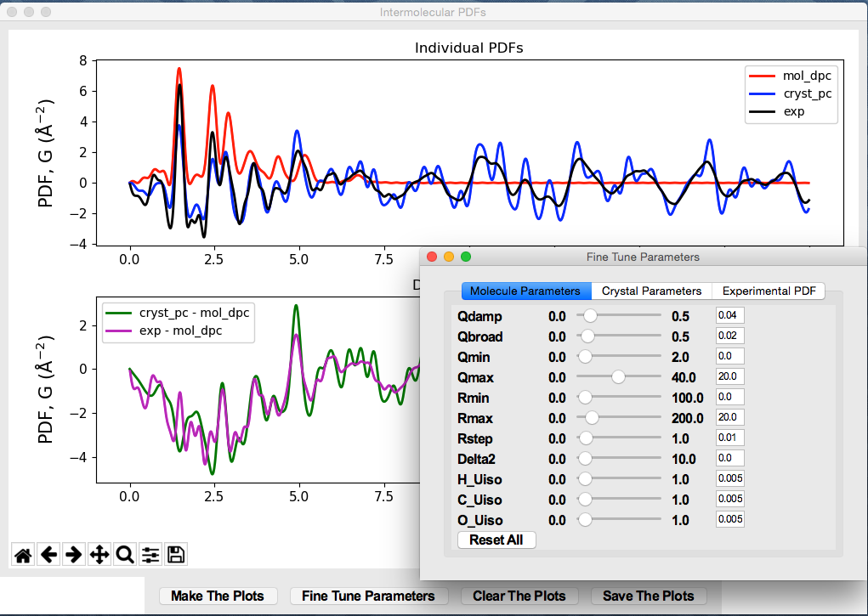This screenshot has height=616, width=868.
Task: Click Reset All button
Action: coord(496,540)
